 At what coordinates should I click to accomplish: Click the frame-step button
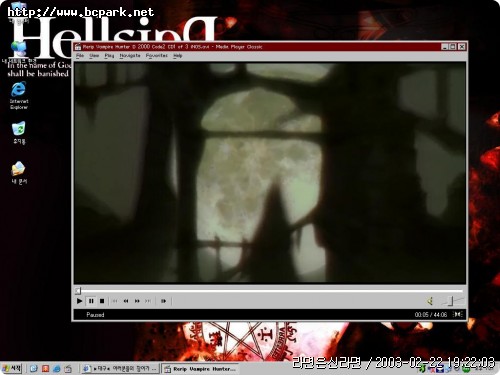[163, 301]
